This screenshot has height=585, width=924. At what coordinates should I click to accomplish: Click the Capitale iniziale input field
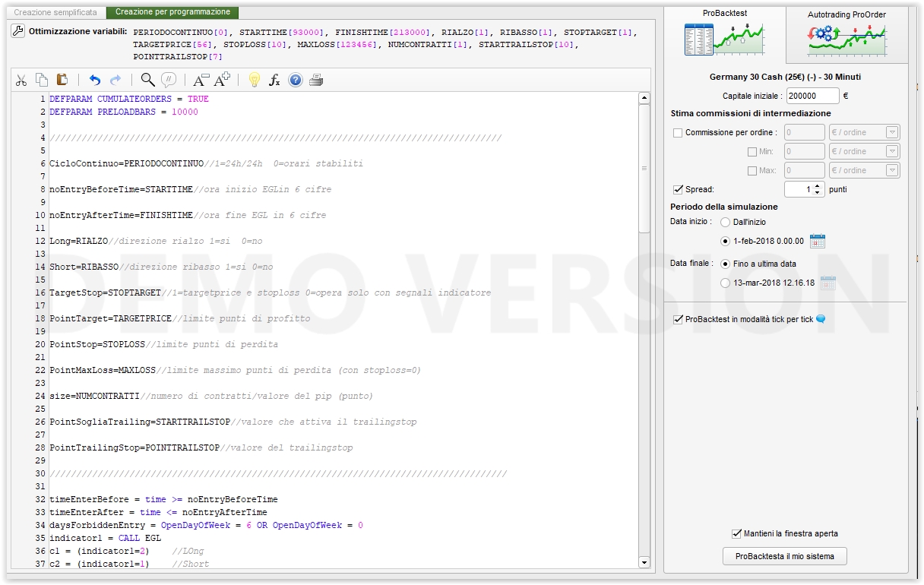[x=813, y=96]
